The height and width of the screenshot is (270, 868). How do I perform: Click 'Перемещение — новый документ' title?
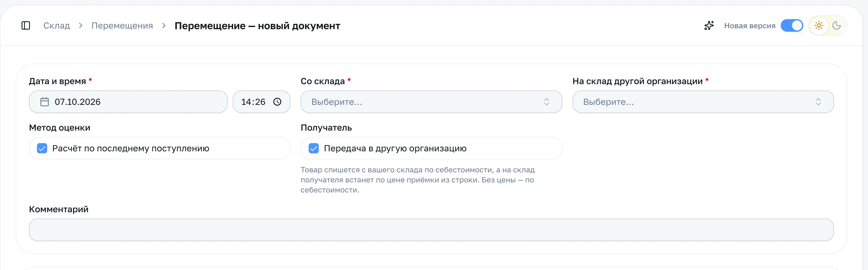(x=258, y=25)
